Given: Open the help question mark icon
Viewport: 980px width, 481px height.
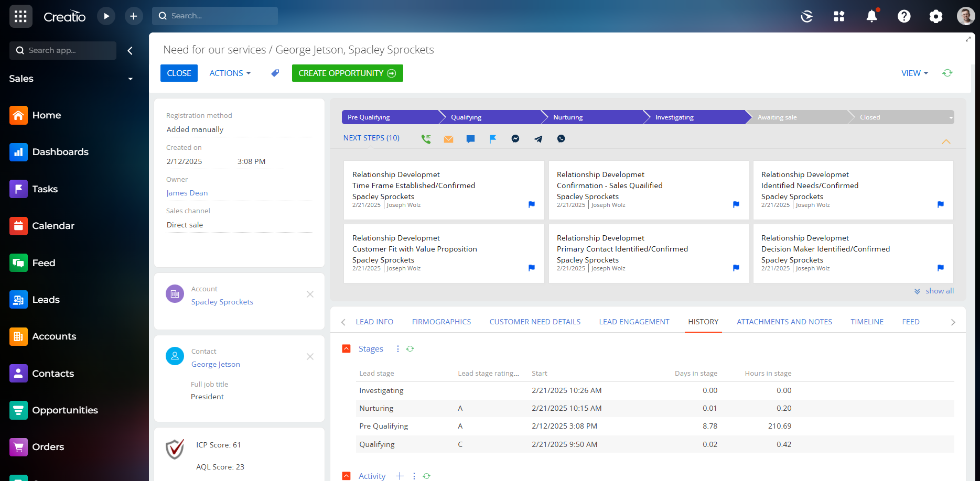Looking at the screenshot, I should click(904, 16).
